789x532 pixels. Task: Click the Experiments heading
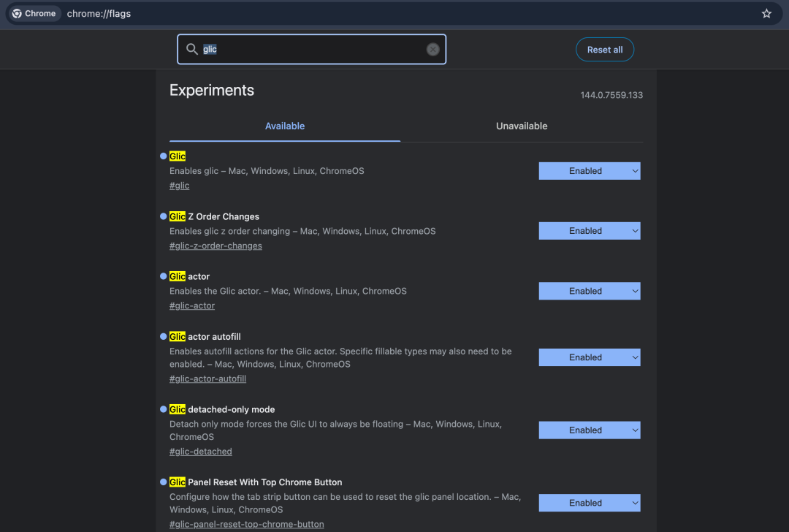[211, 90]
